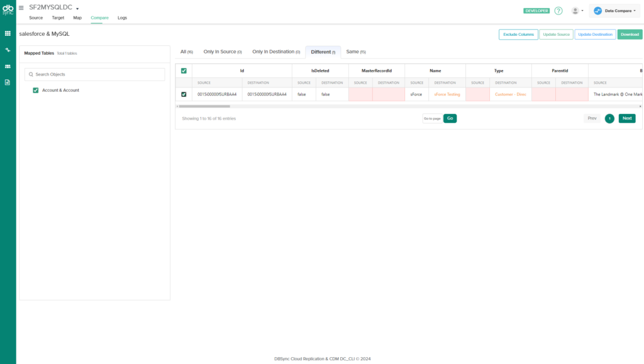This screenshot has height=364, width=644.
Task: Click the right arrow of the table scrollbar
Action: click(640, 106)
